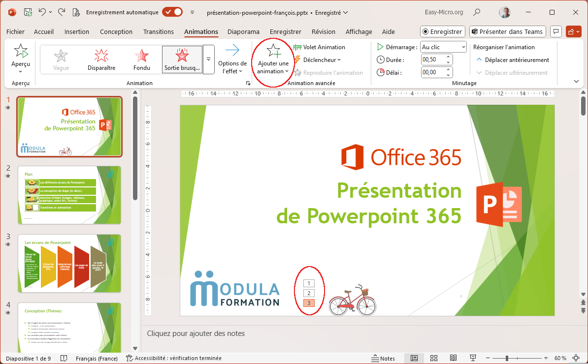
Task: Click the save icon in title bar
Action: (x=28, y=12)
